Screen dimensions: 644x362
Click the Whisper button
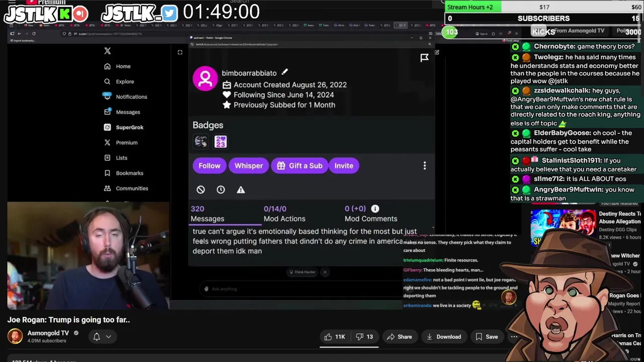(249, 165)
